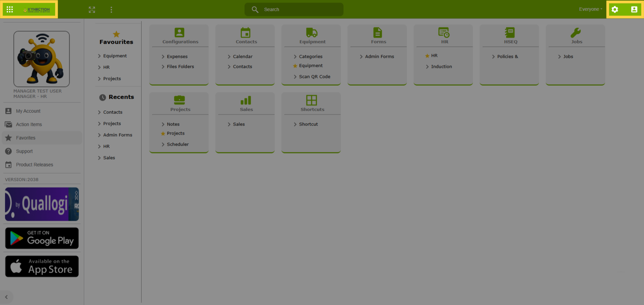644x305 pixels.
Task: Unfavourite starred Projects in Projects card
Action: click(163, 133)
